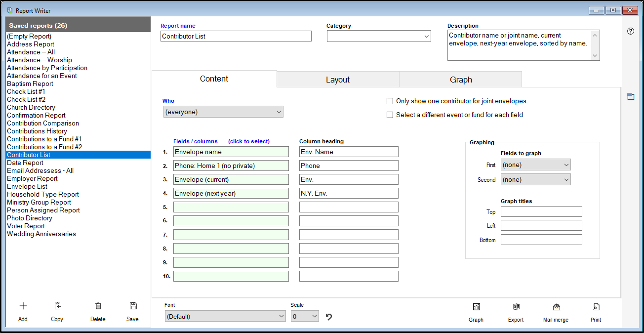644x333 pixels.
Task: Open the First fields to graph dropdown
Action: coord(535,165)
